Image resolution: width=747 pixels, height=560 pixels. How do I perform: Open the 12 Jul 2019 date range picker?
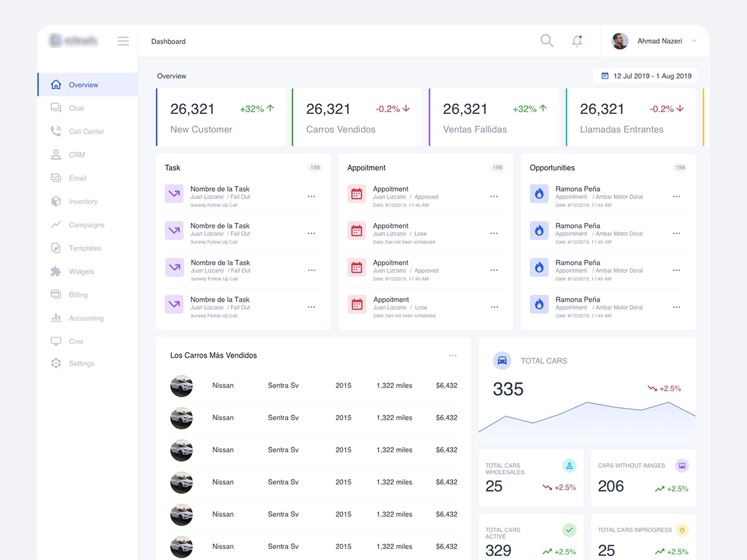pos(646,76)
